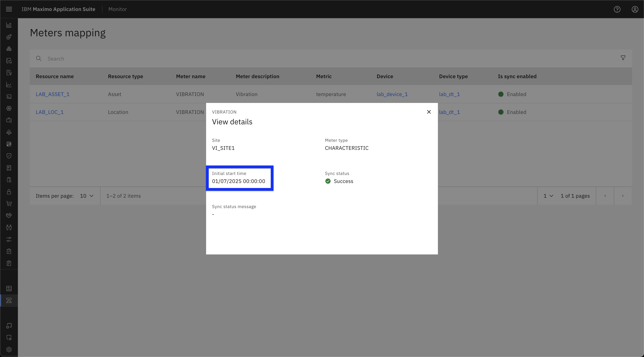Click IBM Maximo Application Suite title
Screen dimensions: 644x357
point(58,9)
